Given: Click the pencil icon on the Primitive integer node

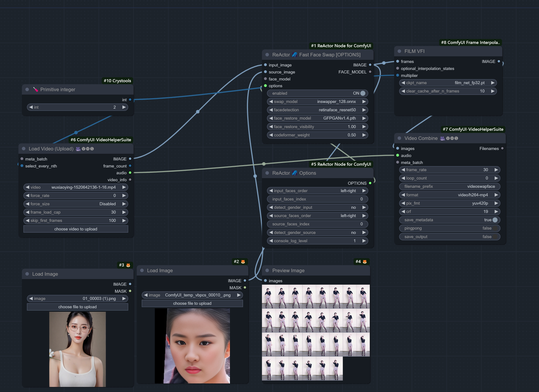Looking at the screenshot, I should click(x=36, y=89).
